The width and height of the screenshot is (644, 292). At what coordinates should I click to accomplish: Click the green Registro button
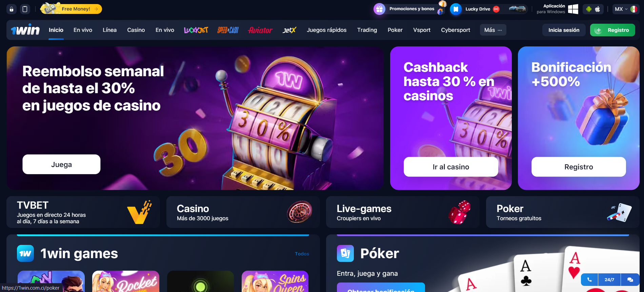612,30
